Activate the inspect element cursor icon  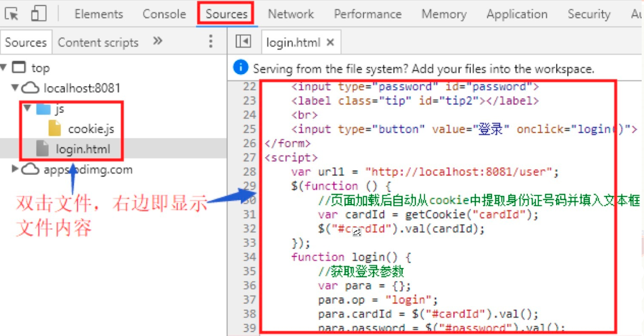tap(12, 14)
